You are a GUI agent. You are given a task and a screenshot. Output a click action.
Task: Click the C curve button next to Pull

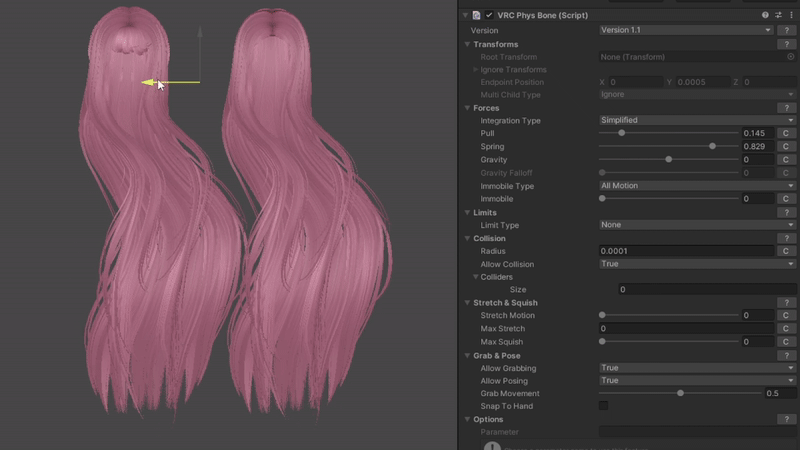tap(786, 133)
